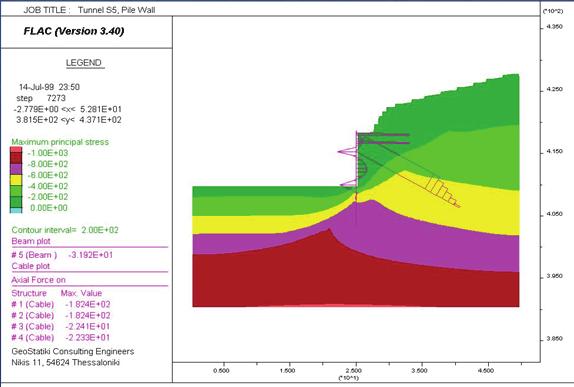The image size is (574, 387).
Task: Click the yellow -4.00E+02 legend swatch
Action: pyautogui.click(x=16, y=180)
